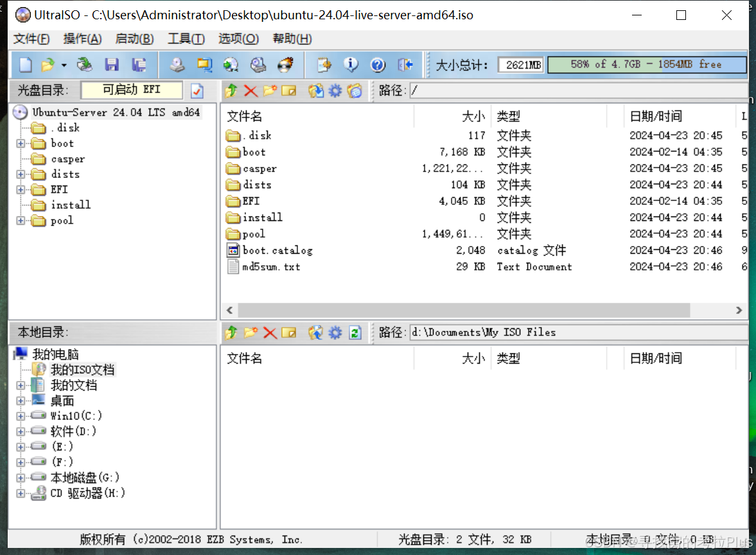The width and height of the screenshot is (756, 555).
Task: Click the red X delete icon in ISO pane toolbar
Action: pyautogui.click(x=251, y=91)
